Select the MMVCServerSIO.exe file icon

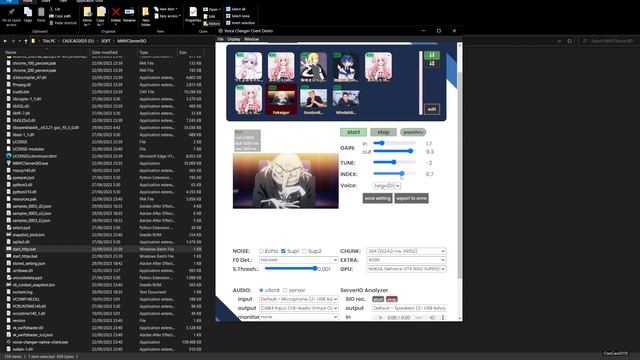tap(9, 163)
